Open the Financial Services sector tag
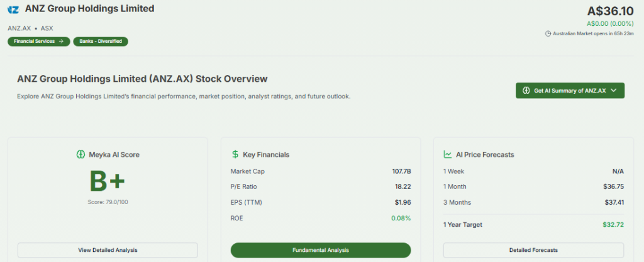Viewport: 644px width, 262px height. coord(38,42)
